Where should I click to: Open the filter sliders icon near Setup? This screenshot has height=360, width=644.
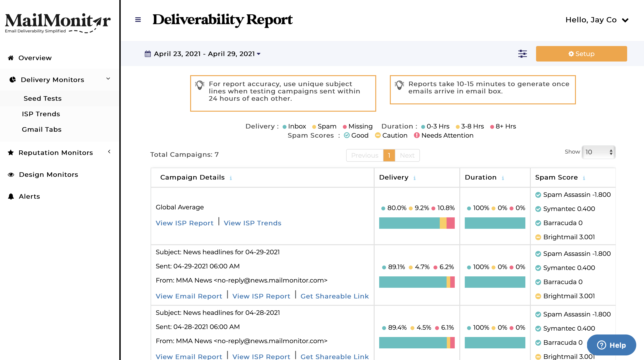point(522,54)
